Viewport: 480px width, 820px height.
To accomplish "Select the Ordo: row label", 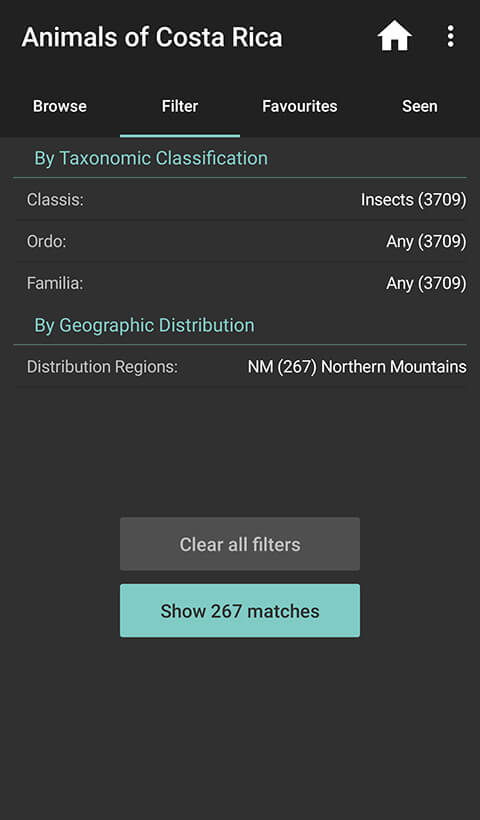I will 47,242.
